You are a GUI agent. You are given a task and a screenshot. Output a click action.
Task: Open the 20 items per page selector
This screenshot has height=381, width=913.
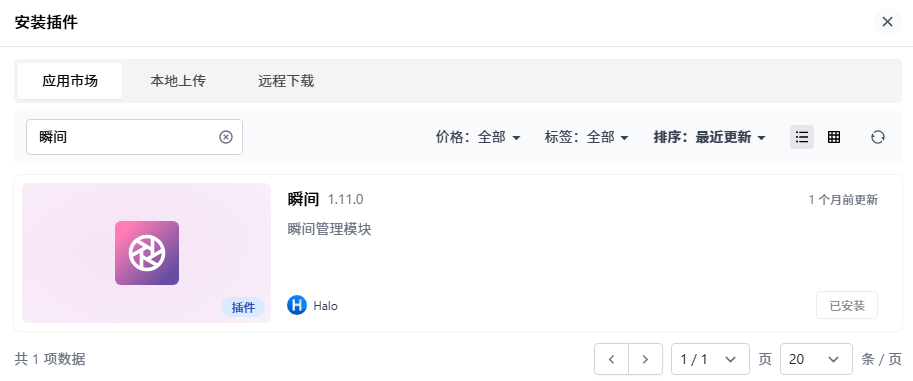tap(816, 359)
